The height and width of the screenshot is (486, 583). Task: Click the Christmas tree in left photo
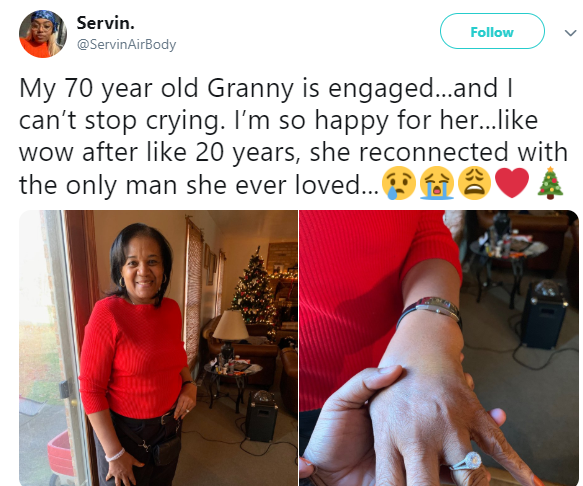255,285
